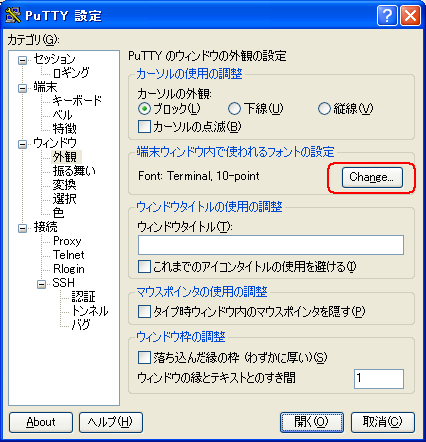Viewport: 426px width, 442px height.
Task: Collapse the 端末 tree node
Action: click(23, 88)
